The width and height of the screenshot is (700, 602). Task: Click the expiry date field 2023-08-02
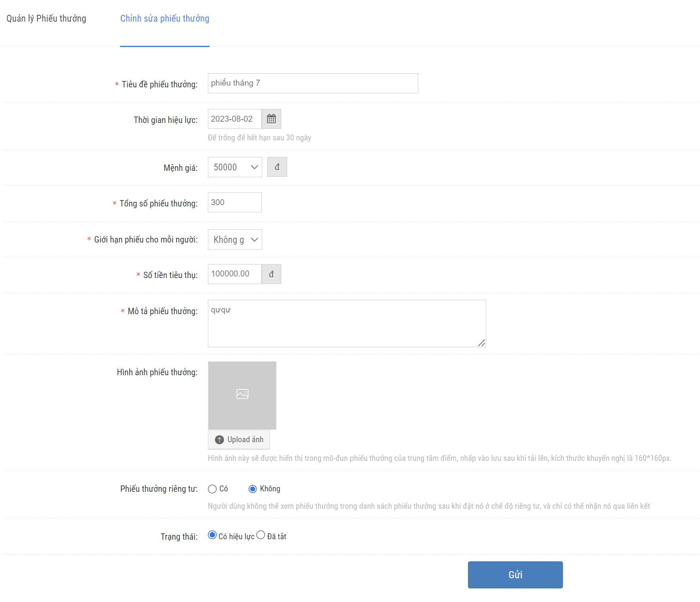pyautogui.click(x=235, y=119)
